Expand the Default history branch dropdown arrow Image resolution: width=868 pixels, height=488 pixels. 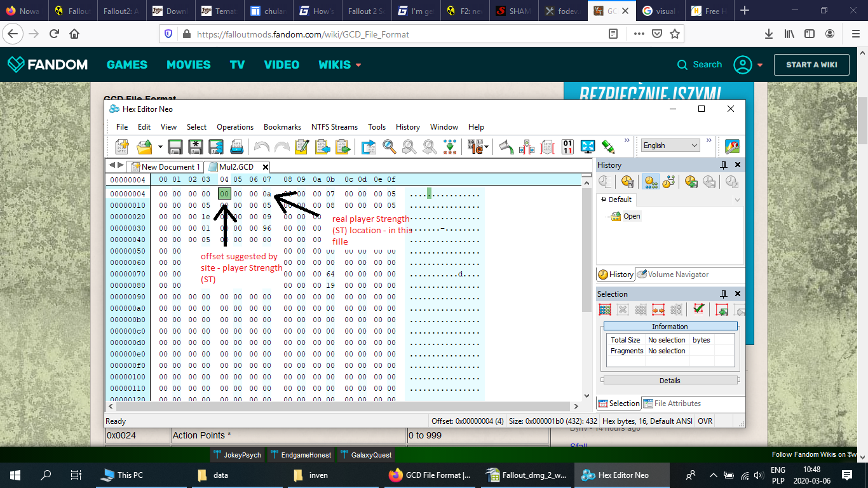[x=737, y=200]
